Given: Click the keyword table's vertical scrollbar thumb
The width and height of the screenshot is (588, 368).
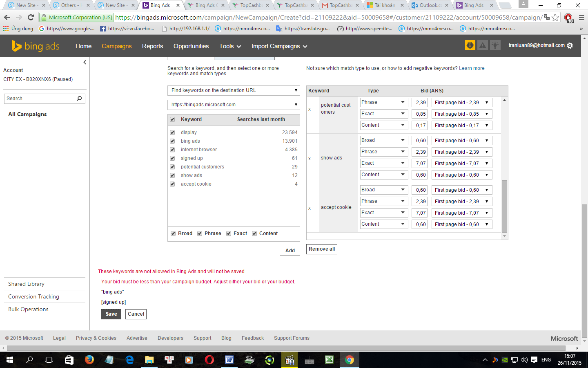Looking at the screenshot, I should (x=505, y=206).
